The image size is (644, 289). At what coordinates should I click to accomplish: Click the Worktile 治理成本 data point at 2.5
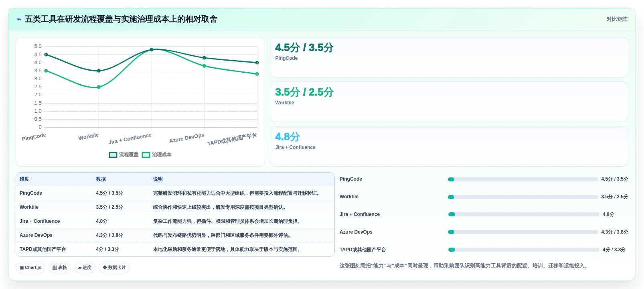click(99, 87)
